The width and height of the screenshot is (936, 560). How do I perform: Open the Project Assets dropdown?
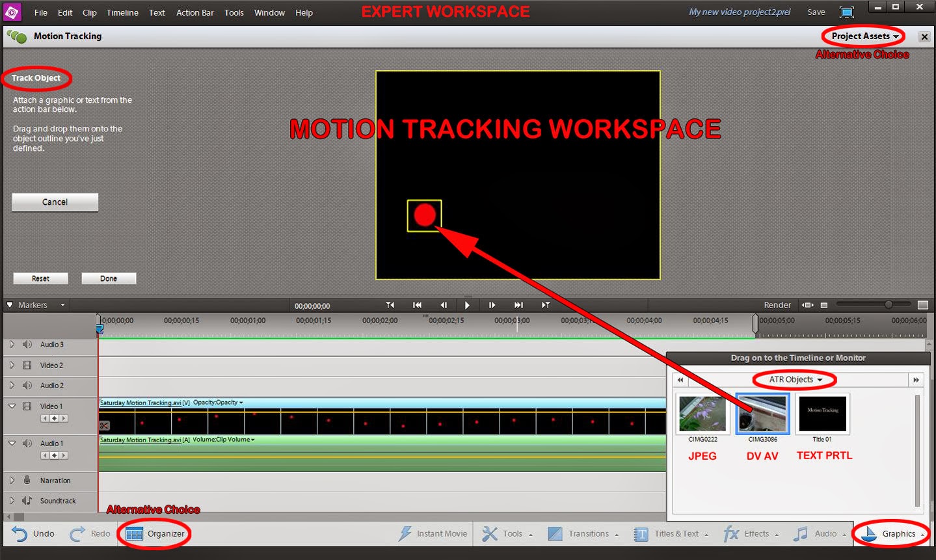[x=859, y=36]
